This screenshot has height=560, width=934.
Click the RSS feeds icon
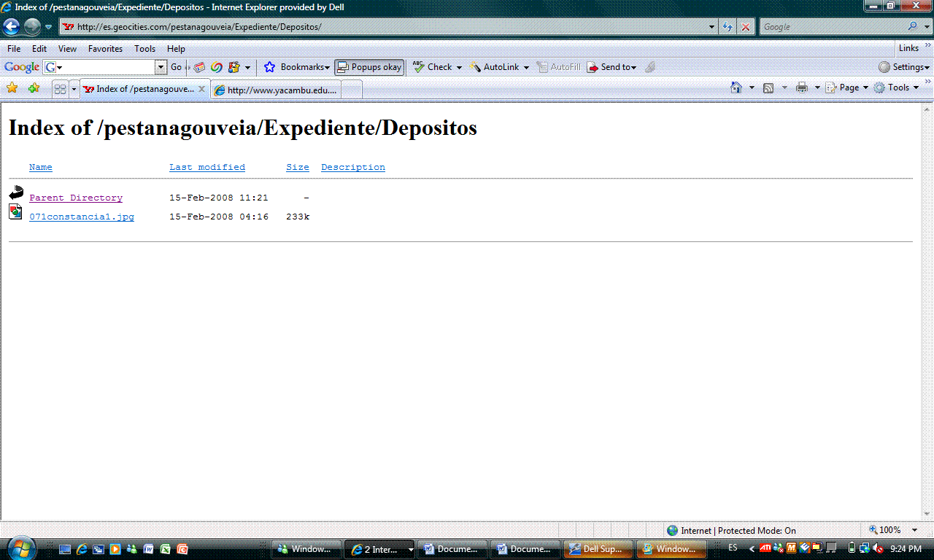pos(768,87)
